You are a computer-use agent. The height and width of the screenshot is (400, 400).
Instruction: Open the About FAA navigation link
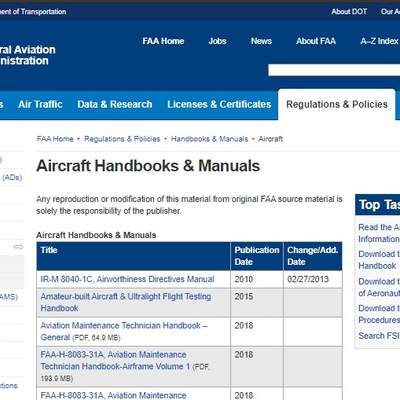316,41
